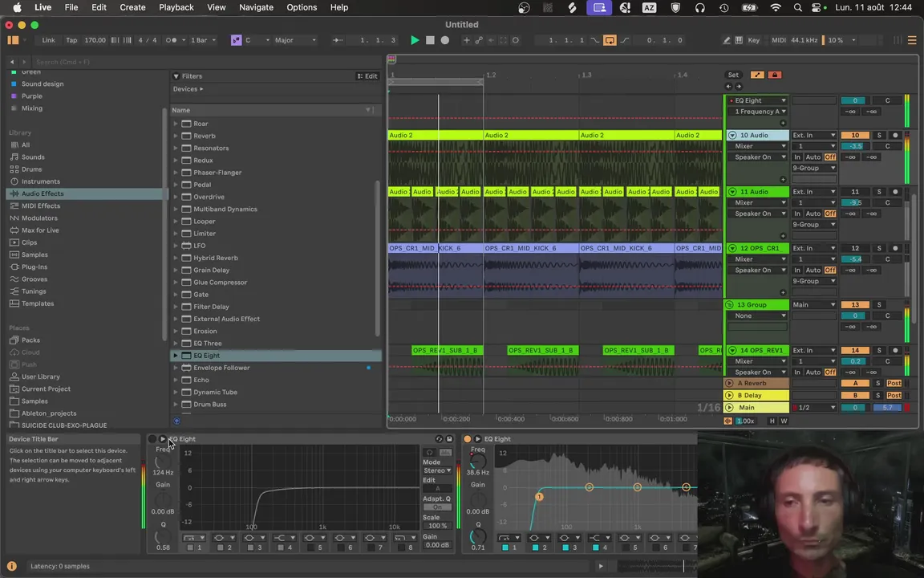Toggle Adapt. Q On button in EQ Eight
The width and height of the screenshot is (924, 578).
437,507
